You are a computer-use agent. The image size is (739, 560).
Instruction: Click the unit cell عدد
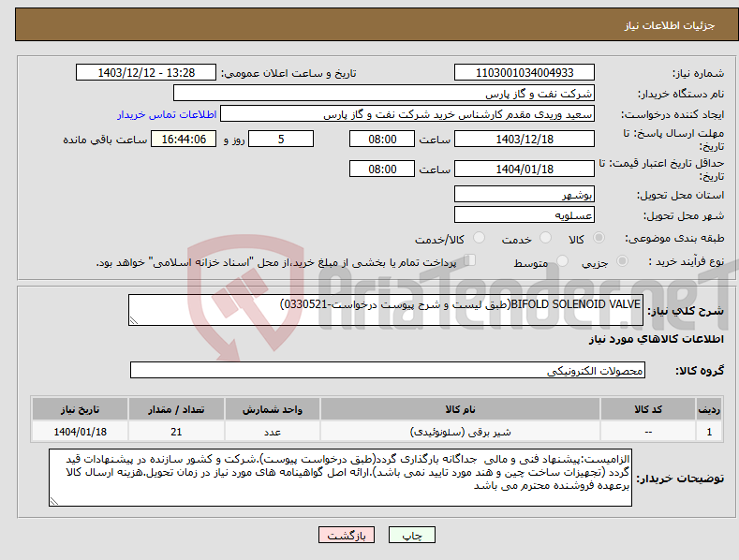273,432
